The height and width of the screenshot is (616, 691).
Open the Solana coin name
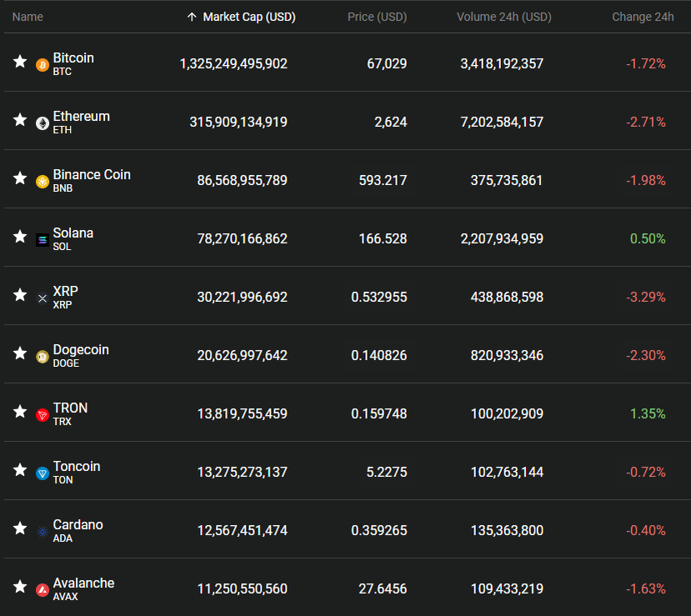pyautogui.click(x=73, y=233)
